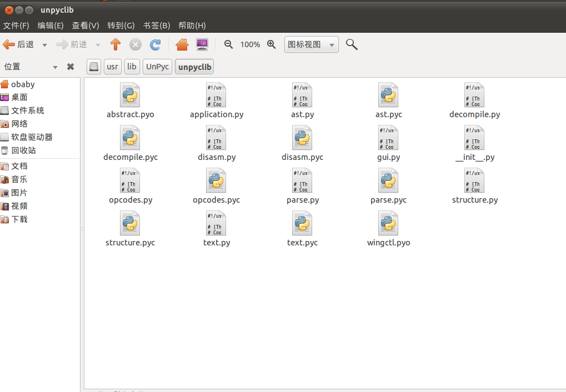Go up to the parent folder

point(116,44)
